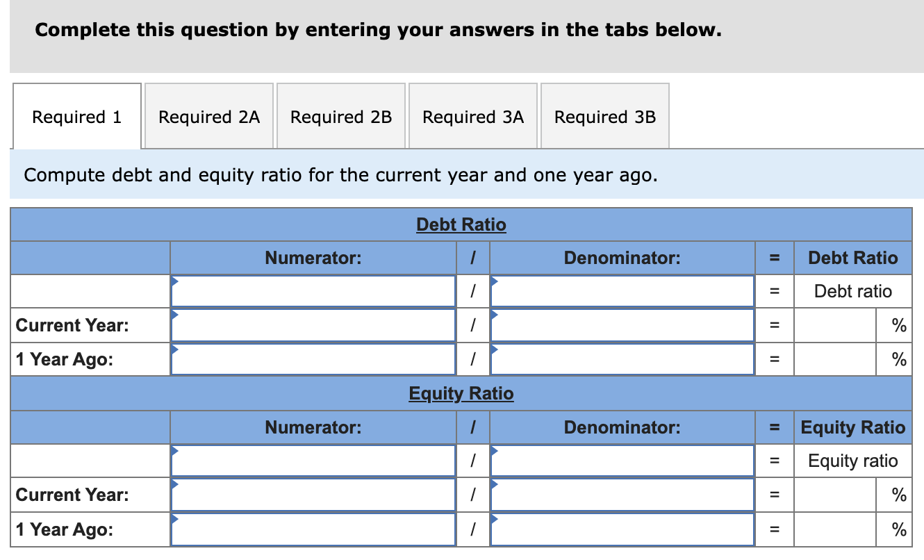Open the Debt Ratio numerator label dropdown
This screenshot has width=924, height=560.
[174, 281]
